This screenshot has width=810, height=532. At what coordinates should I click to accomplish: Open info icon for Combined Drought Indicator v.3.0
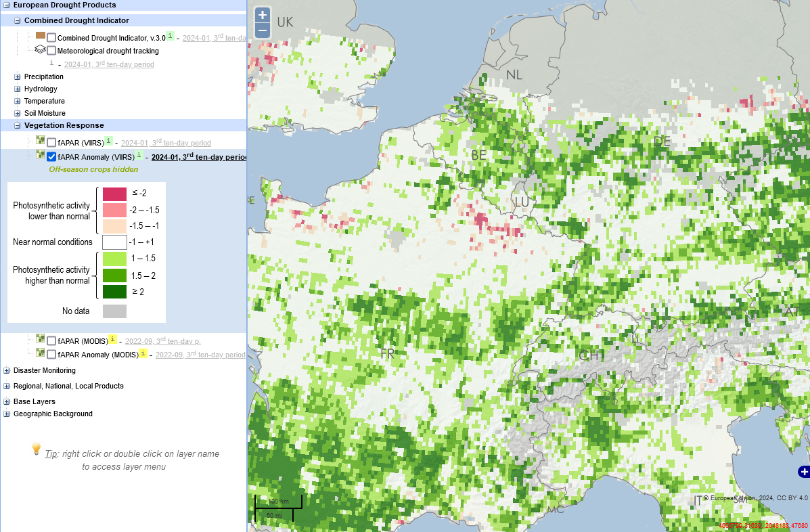click(x=170, y=36)
